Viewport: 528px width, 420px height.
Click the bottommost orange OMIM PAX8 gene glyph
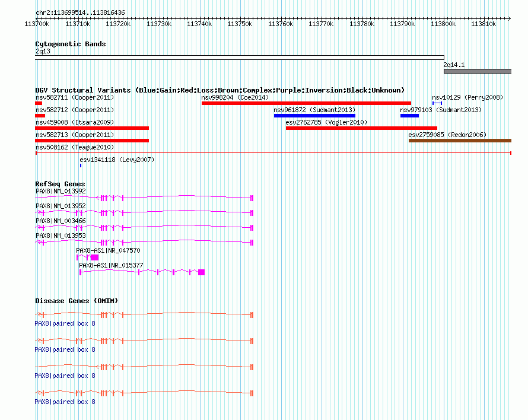144,393
